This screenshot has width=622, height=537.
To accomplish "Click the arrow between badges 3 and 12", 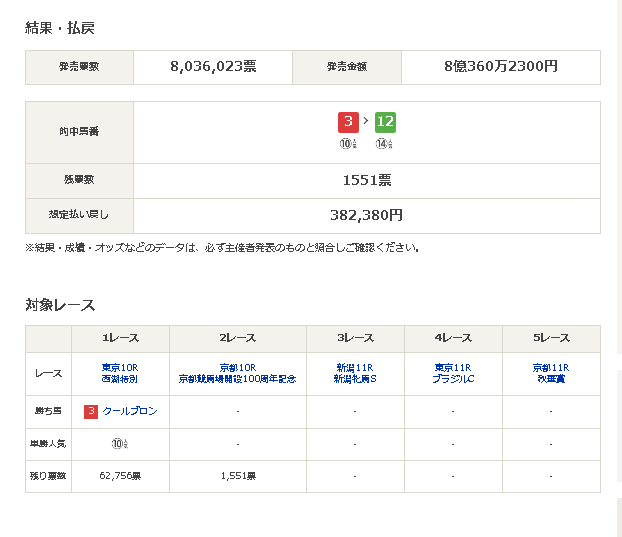I will (366, 122).
